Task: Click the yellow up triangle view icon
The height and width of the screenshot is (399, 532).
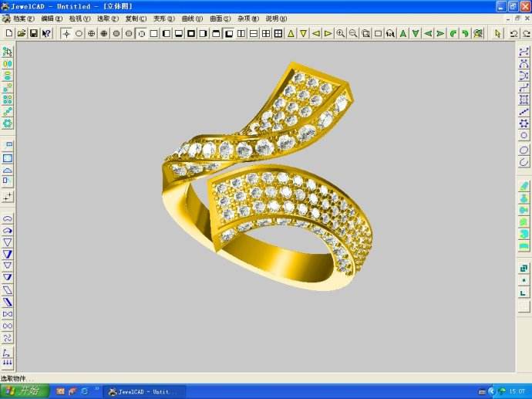Action: coord(291,33)
